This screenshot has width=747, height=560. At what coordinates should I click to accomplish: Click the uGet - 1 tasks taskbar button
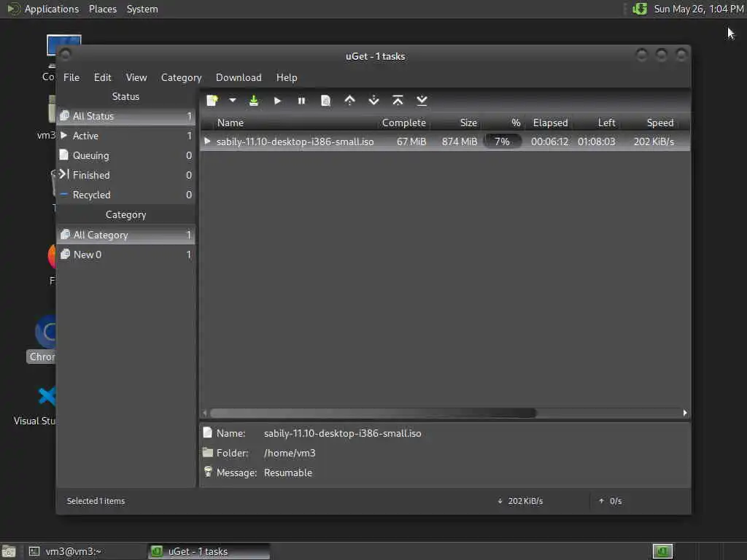[x=208, y=551]
